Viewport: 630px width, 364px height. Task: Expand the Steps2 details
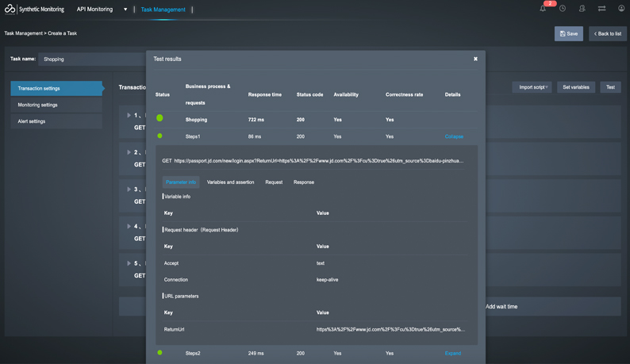[453, 353]
